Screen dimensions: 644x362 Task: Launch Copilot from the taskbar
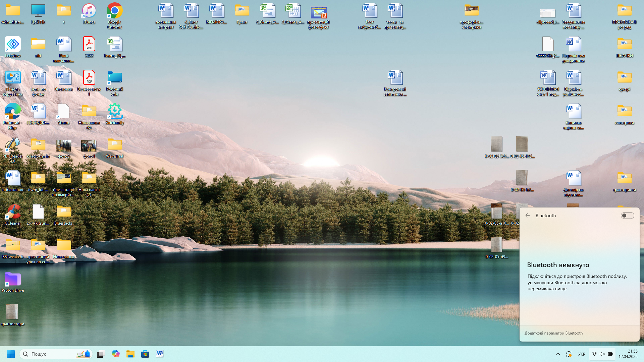pyautogui.click(x=116, y=354)
